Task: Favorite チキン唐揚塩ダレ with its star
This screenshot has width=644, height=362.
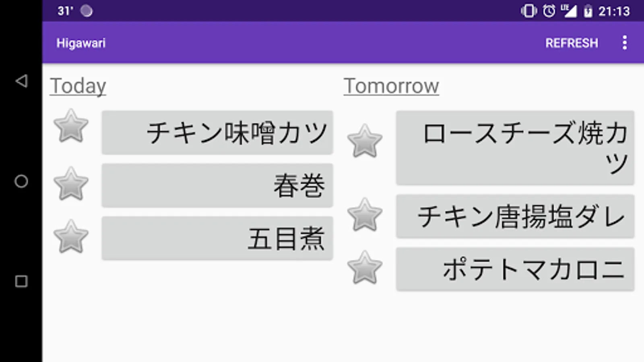Action: (365, 215)
